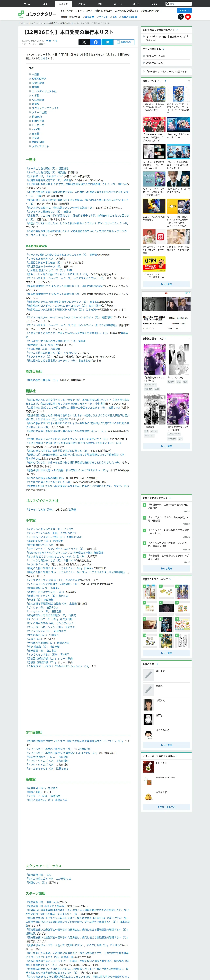Open the トップページ menu item
The image size is (210, 980).
point(67,11)
